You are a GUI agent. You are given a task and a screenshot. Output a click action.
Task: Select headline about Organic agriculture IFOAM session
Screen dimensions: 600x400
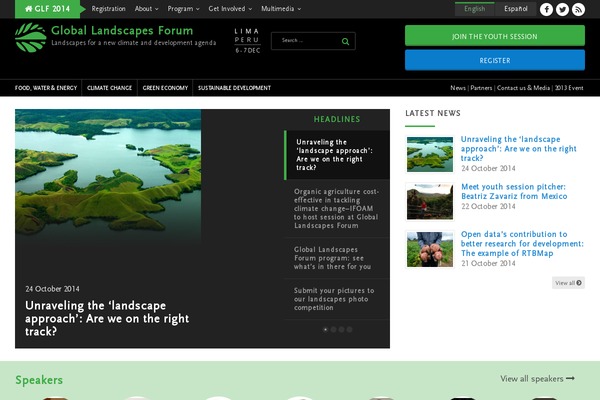[337, 209]
